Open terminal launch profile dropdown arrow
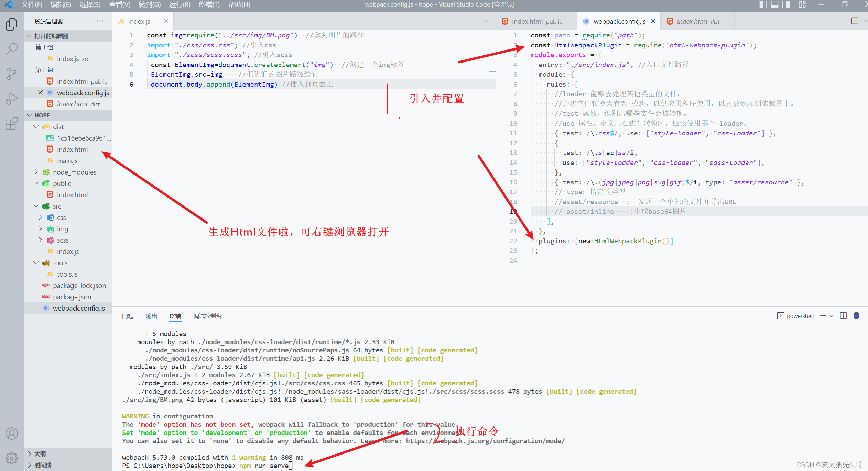868x471 pixels. coord(831,316)
